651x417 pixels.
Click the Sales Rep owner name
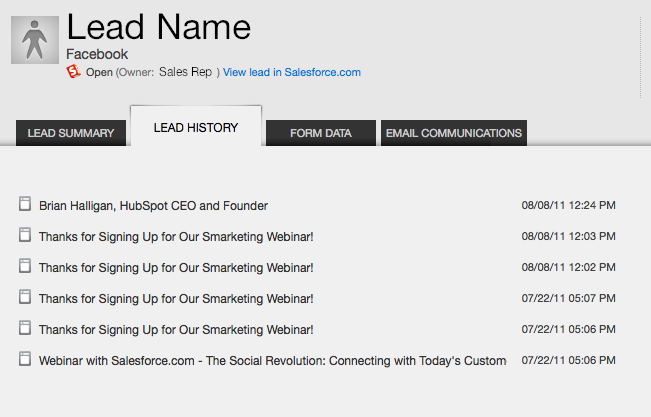point(185,72)
